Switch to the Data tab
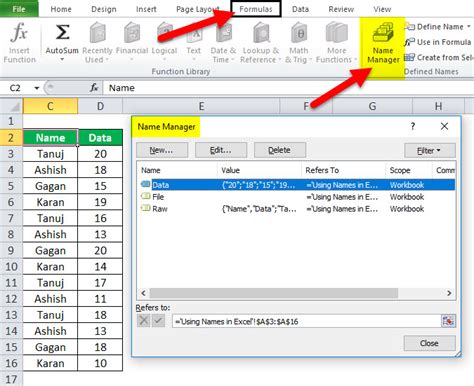 [x=300, y=9]
